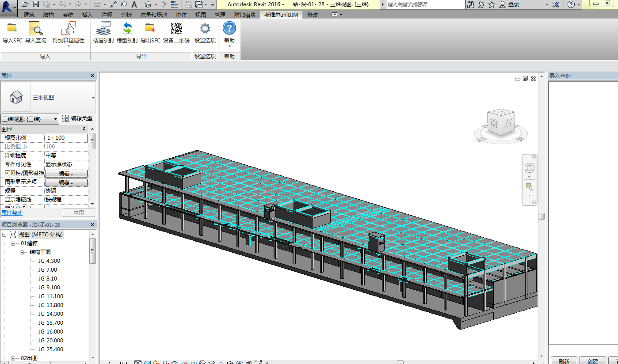Open the 三维视图: (三维) instance selector dropdown

pos(30,119)
